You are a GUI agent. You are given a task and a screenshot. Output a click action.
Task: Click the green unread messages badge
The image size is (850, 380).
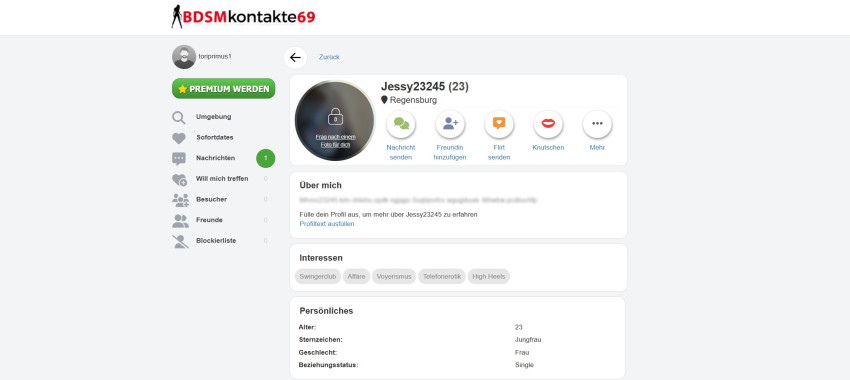266,158
